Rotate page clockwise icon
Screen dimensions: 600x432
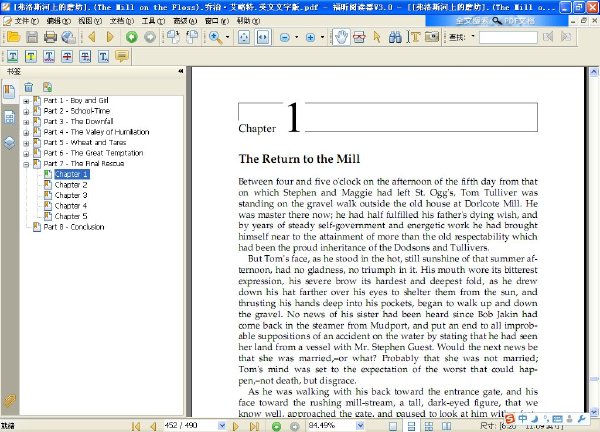[x=173, y=37]
